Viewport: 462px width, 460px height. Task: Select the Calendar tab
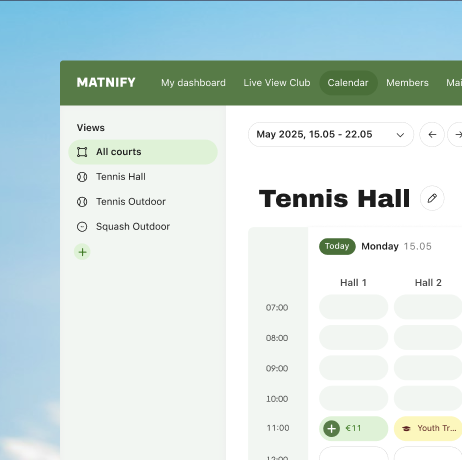pos(348,83)
